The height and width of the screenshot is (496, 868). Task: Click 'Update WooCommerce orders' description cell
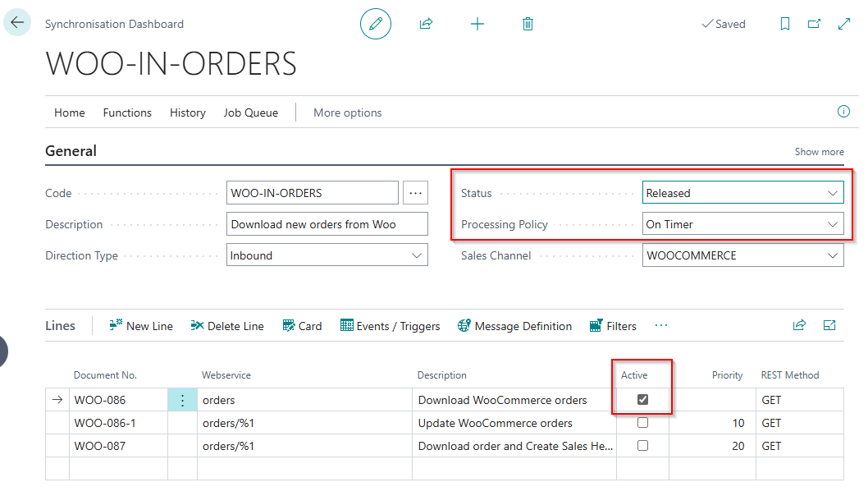point(514,423)
